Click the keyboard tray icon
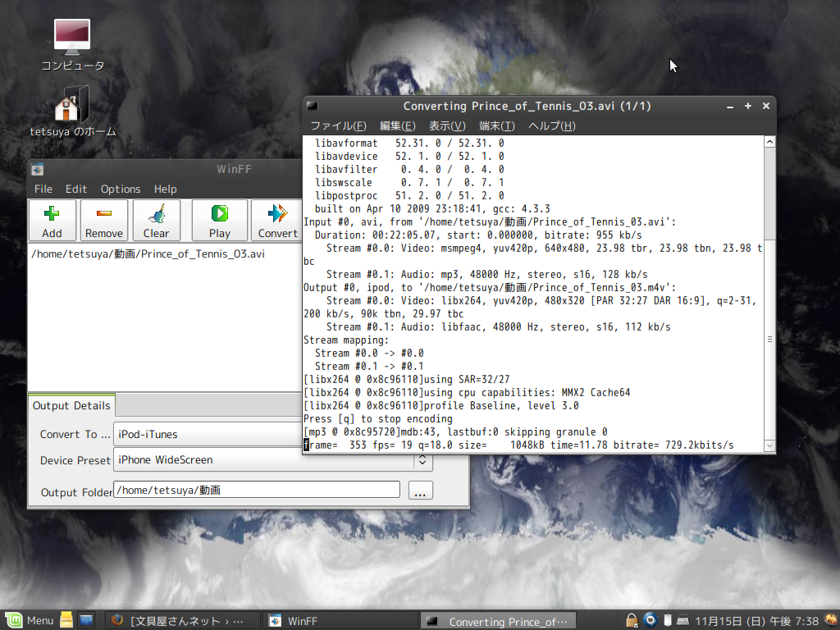840x630 pixels. tap(682, 620)
